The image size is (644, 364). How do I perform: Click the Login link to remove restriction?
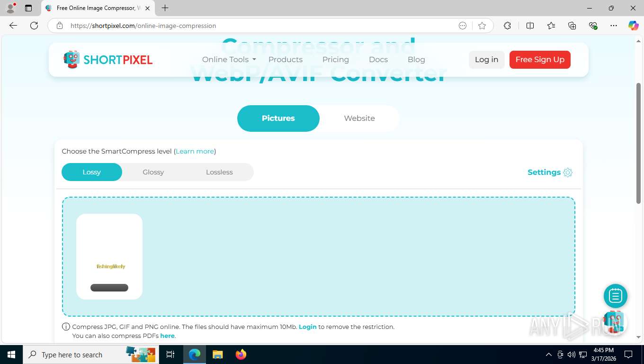pyautogui.click(x=308, y=327)
